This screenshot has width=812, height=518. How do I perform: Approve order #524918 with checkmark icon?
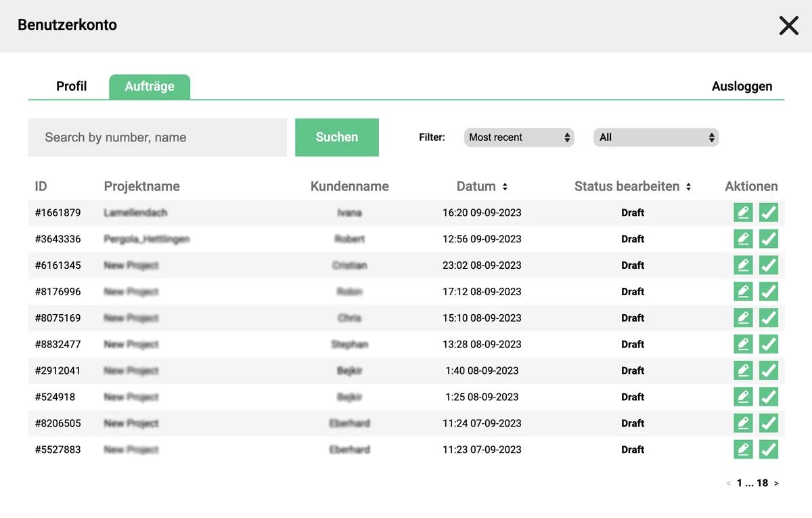point(769,397)
